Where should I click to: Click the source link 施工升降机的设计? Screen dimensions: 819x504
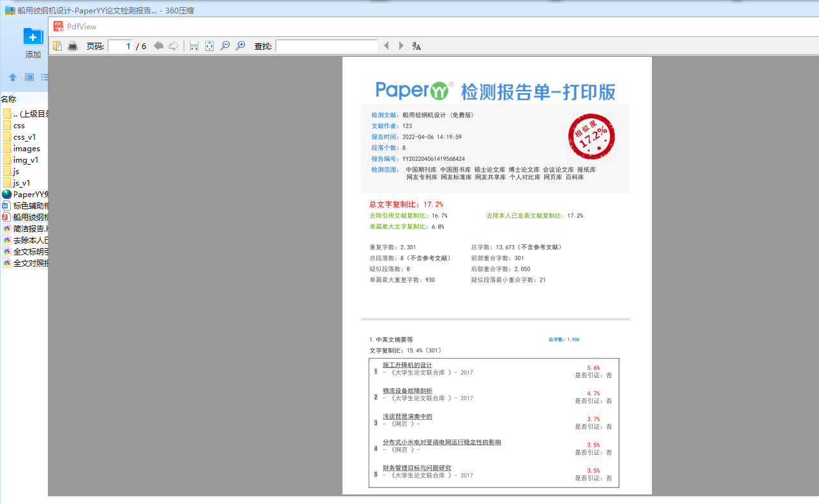click(x=408, y=365)
